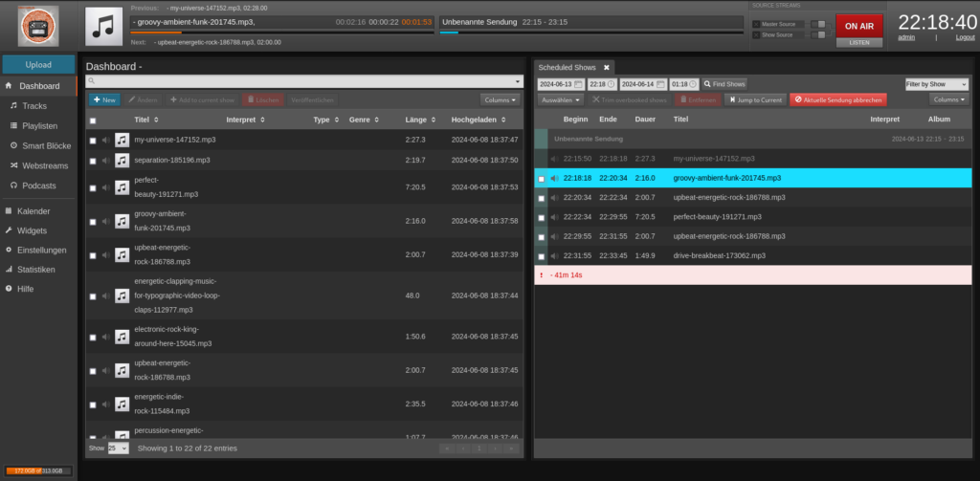Toggle the Show Source switch
The image size is (980, 481).
pyautogui.click(x=819, y=35)
